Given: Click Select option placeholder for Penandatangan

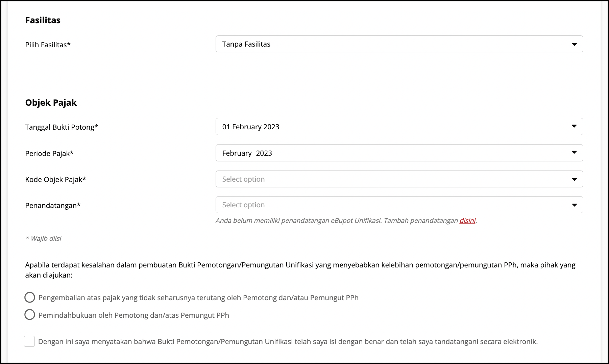Looking at the screenshot, I should 243,205.
